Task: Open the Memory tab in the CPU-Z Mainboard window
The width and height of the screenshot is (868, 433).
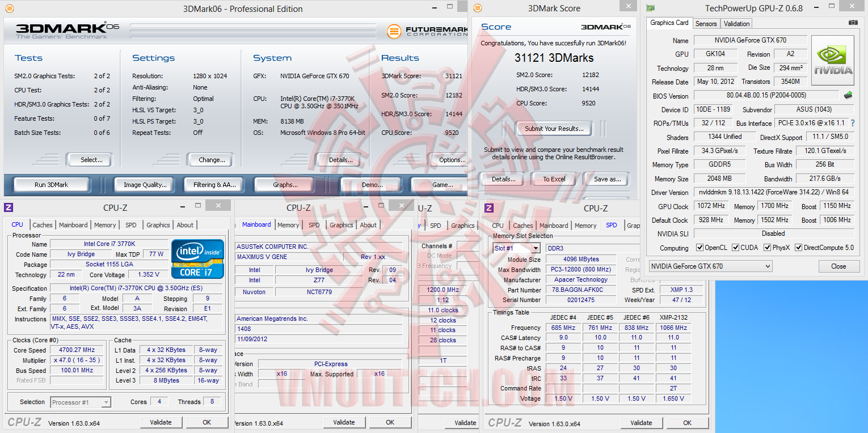Action: (288, 225)
